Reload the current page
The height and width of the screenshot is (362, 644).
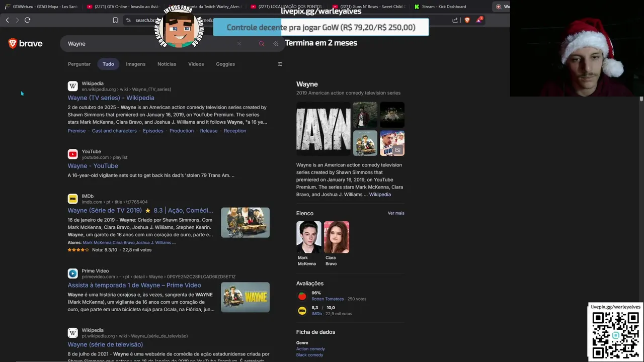27,20
